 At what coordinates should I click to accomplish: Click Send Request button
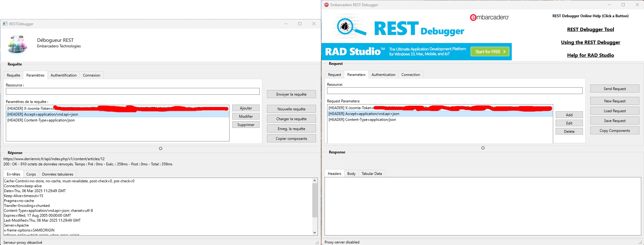point(615,89)
